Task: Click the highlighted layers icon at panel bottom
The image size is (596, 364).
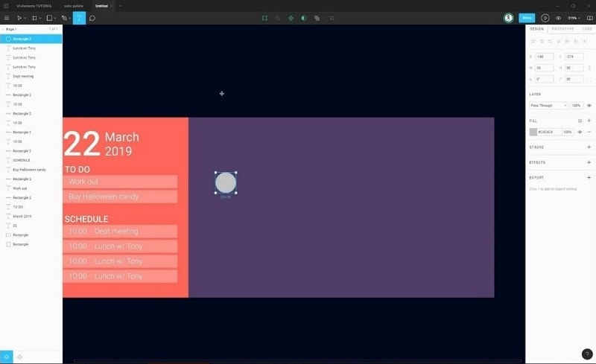Action: [x=7, y=357]
